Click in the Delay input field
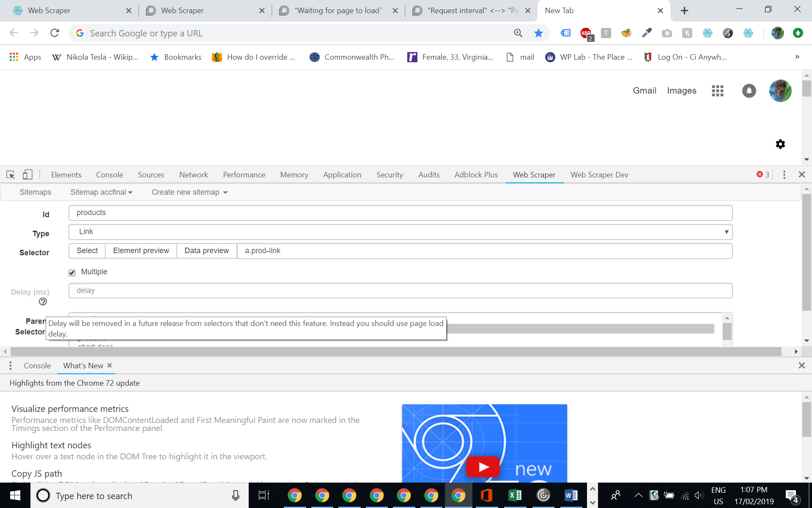 click(x=400, y=290)
